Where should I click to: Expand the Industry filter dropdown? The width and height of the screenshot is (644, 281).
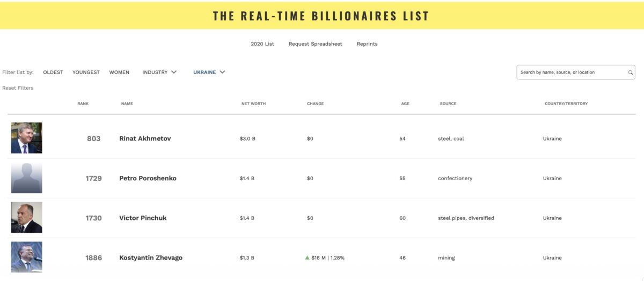click(x=159, y=72)
